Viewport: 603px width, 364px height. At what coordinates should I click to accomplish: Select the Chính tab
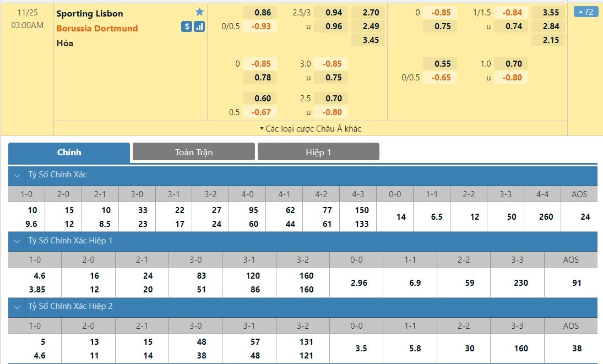[x=69, y=152]
